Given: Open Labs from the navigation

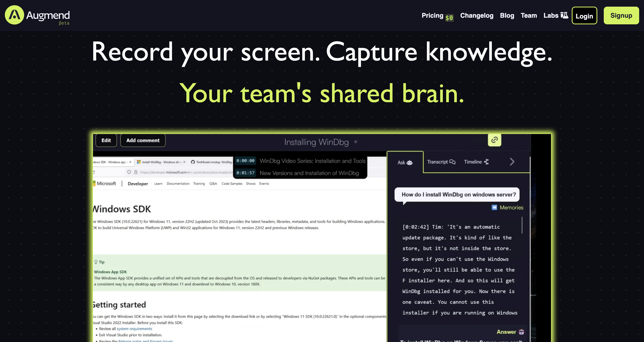Looking at the screenshot, I should coord(556,15).
